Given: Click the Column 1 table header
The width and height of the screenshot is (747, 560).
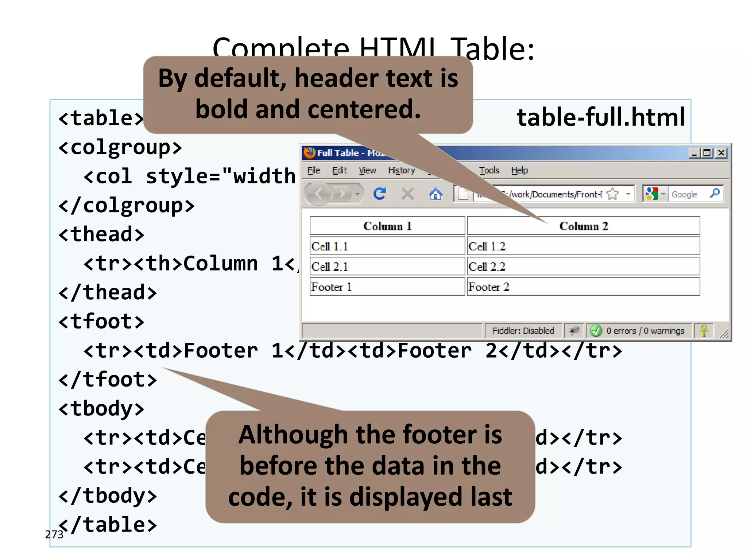Looking at the screenshot, I should coord(387,226).
